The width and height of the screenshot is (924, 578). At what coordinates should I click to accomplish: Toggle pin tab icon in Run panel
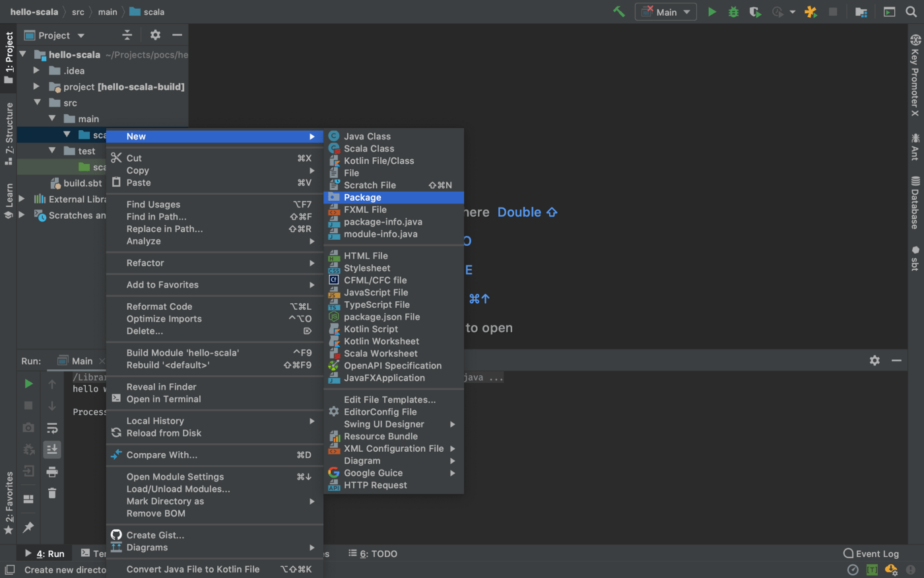coord(28,527)
